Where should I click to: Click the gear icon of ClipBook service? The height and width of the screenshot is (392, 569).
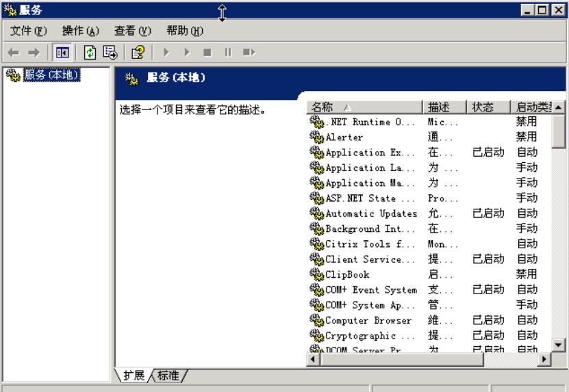316,274
